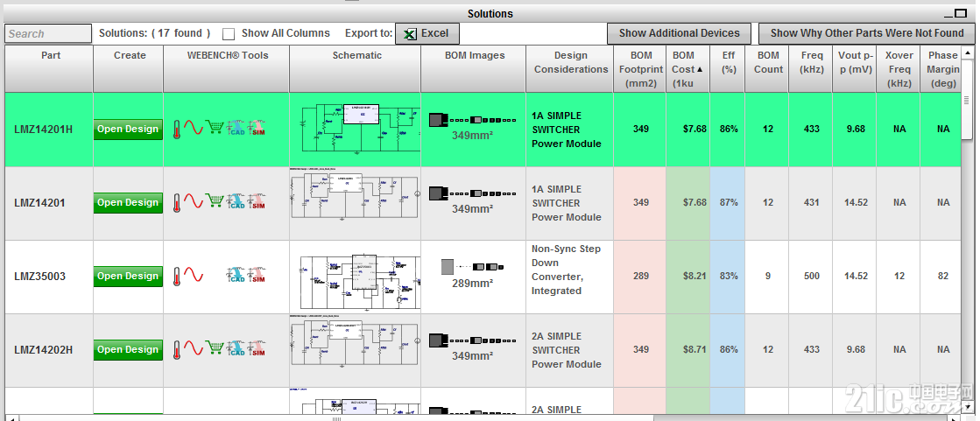Click Show Why Other Parts Were Not Found
980x421 pixels.
pyautogui.click(x=867, y=34)
